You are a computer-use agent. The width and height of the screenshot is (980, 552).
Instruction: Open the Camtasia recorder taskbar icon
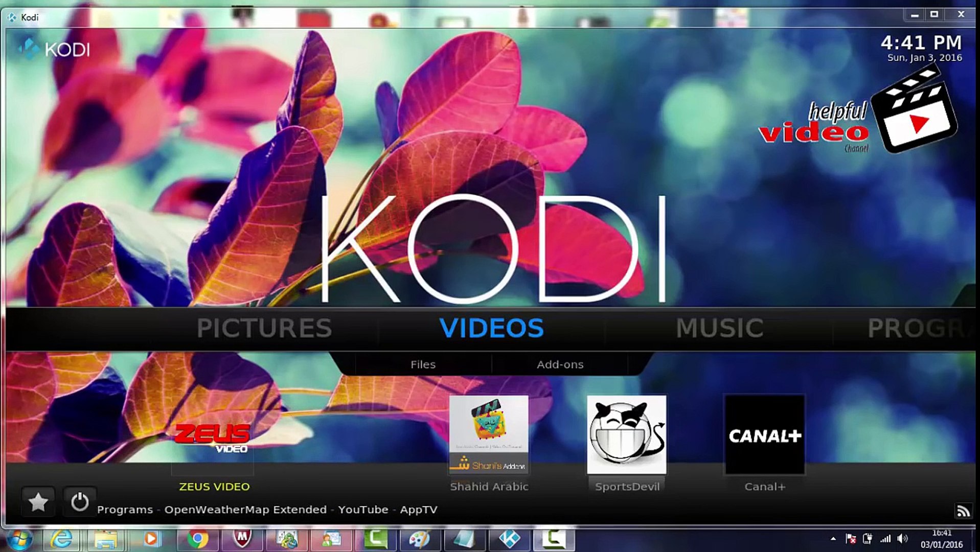coord(554,540)
